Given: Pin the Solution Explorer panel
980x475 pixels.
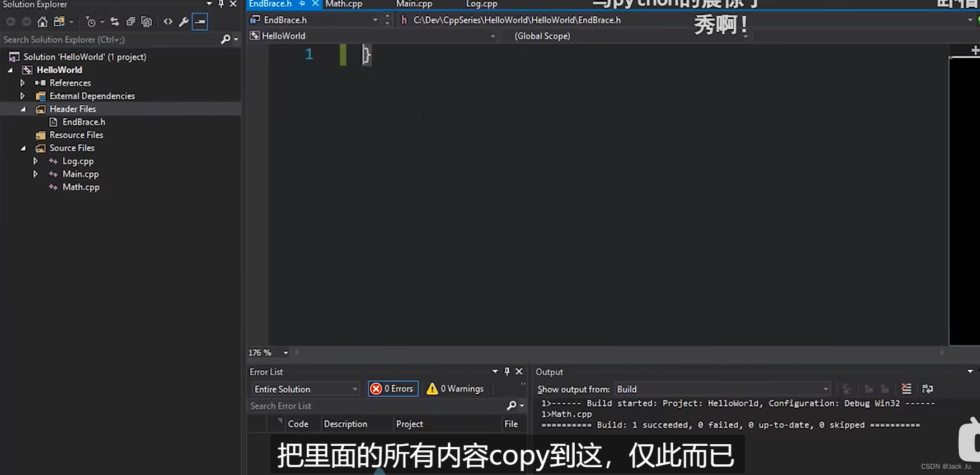Looking at the screenshot, I should point(221,4).
